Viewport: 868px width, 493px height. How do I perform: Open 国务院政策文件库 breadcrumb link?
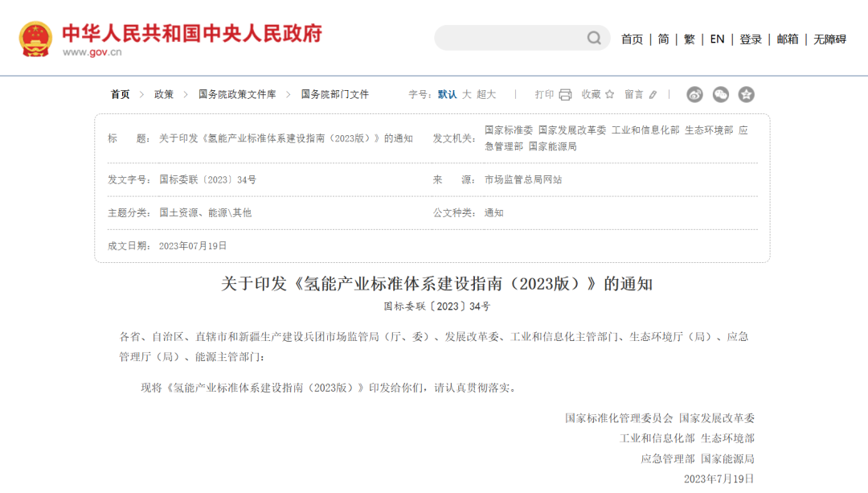point(237,95)
